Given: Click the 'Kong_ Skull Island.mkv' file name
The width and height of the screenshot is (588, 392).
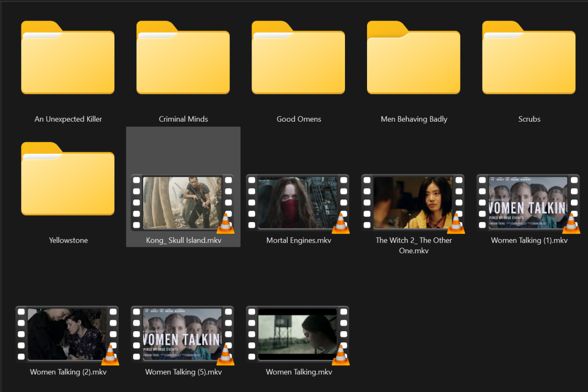Looking at the screenshot, I should point(184,240).
